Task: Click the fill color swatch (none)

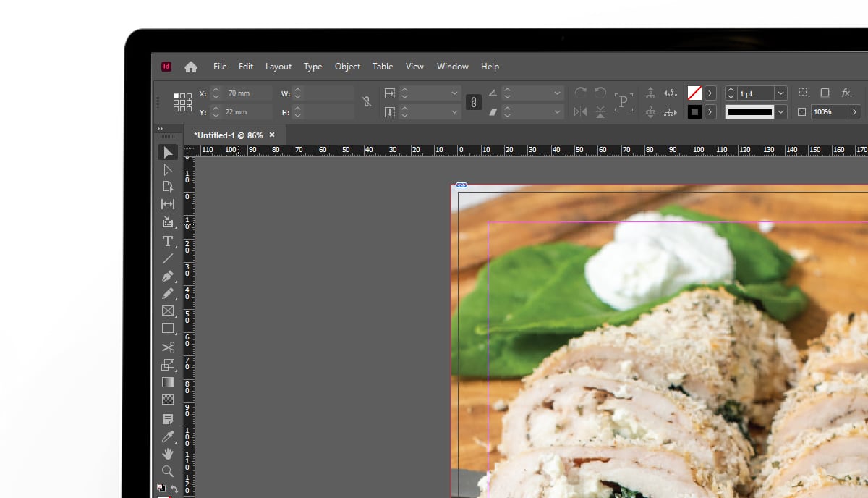Action: pos(694,93)
